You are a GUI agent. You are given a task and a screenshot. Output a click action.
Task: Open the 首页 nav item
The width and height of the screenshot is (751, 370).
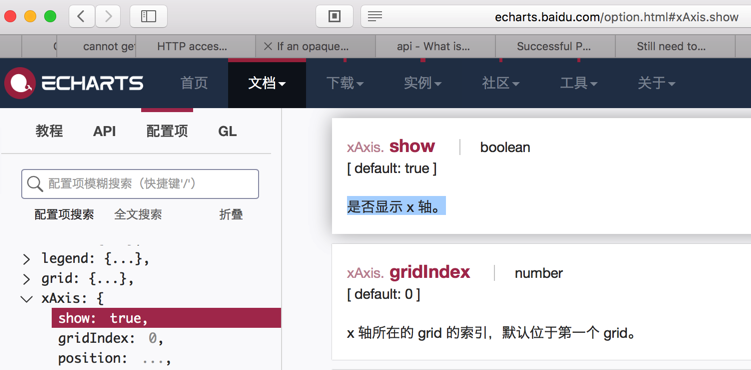(194, 83)
